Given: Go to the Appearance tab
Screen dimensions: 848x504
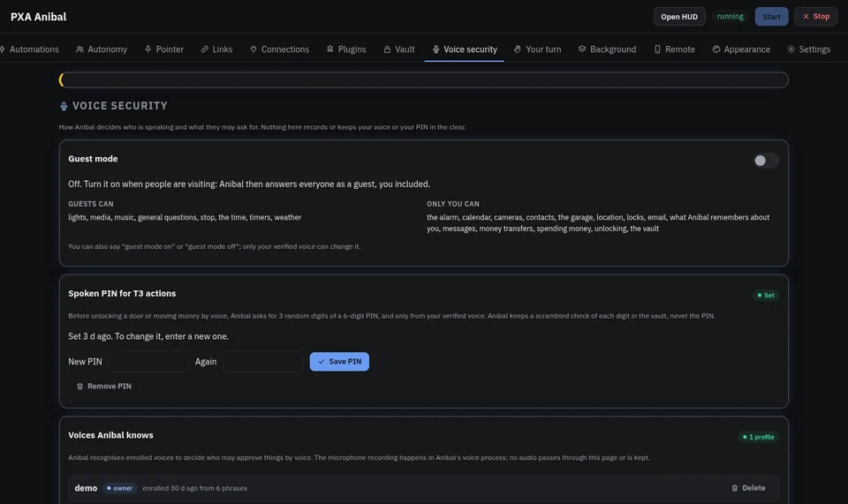Looking at the screenshot, I should pyautogui.click(x=741, y=49).
